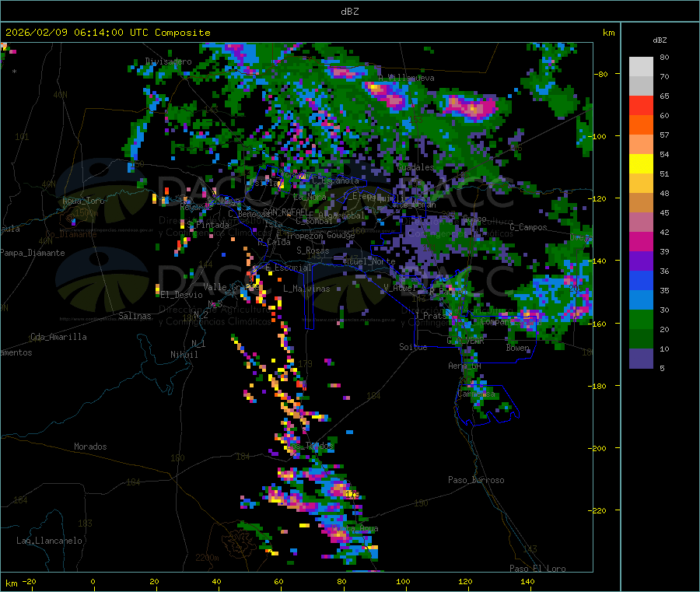Click the G_Campos place label

tap(528, 227)
